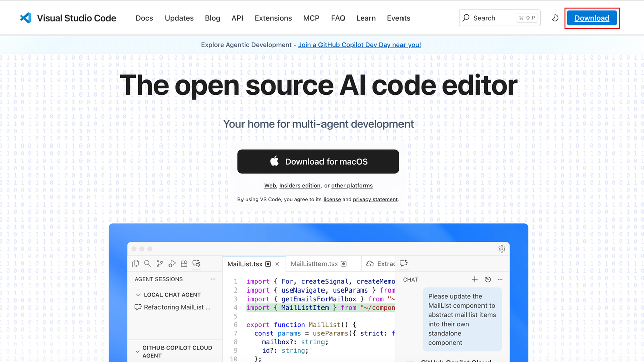Click the modified indicator on the MailListItem.tsx tab
Viewport: 644px width, 362px height.
pyautogui.click(x=344, y=264)
